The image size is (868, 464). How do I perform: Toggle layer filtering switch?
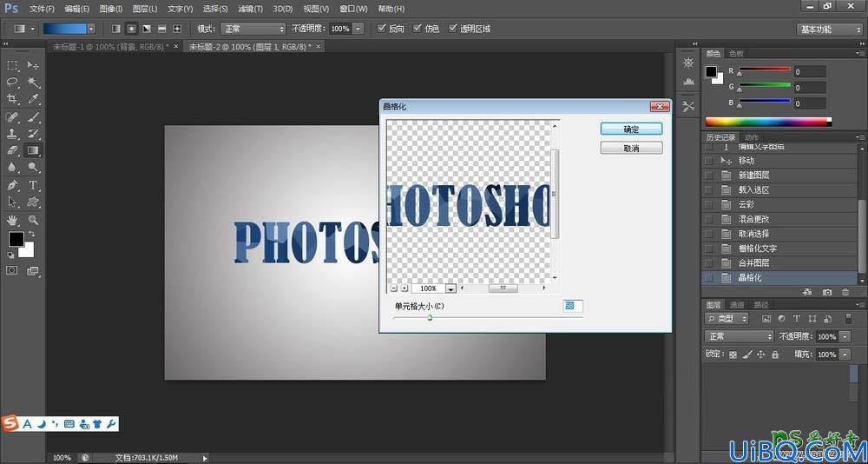[x=849, y=319]
